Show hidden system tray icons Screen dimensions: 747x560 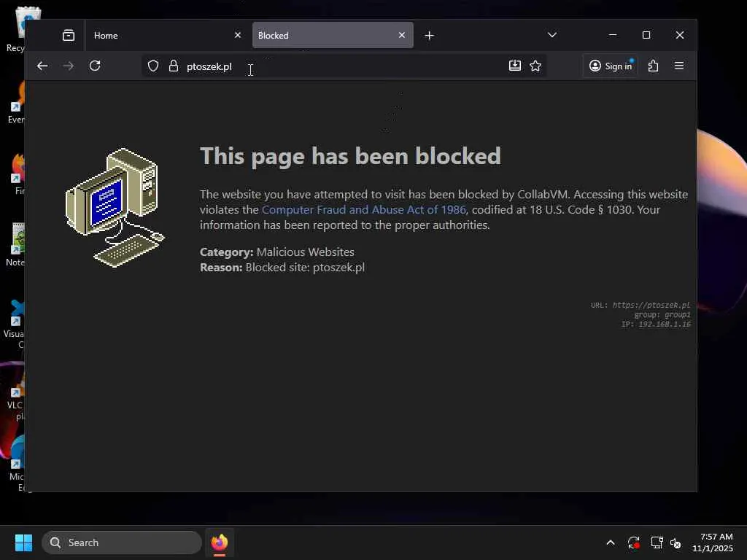pos(611,542)
